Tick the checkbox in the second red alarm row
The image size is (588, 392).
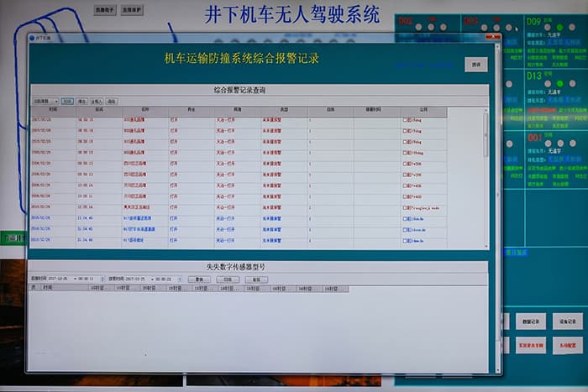click(405, 131)
